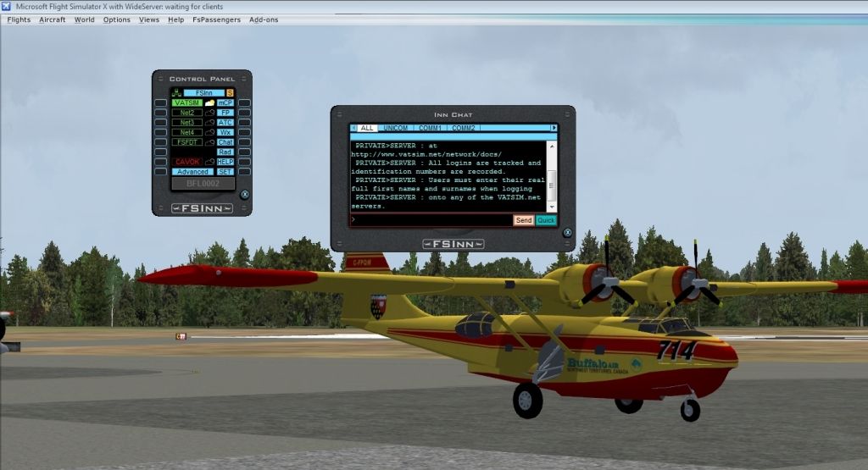
Task: Toggle the VATSIM network connection
Action: tap(187, 102)
